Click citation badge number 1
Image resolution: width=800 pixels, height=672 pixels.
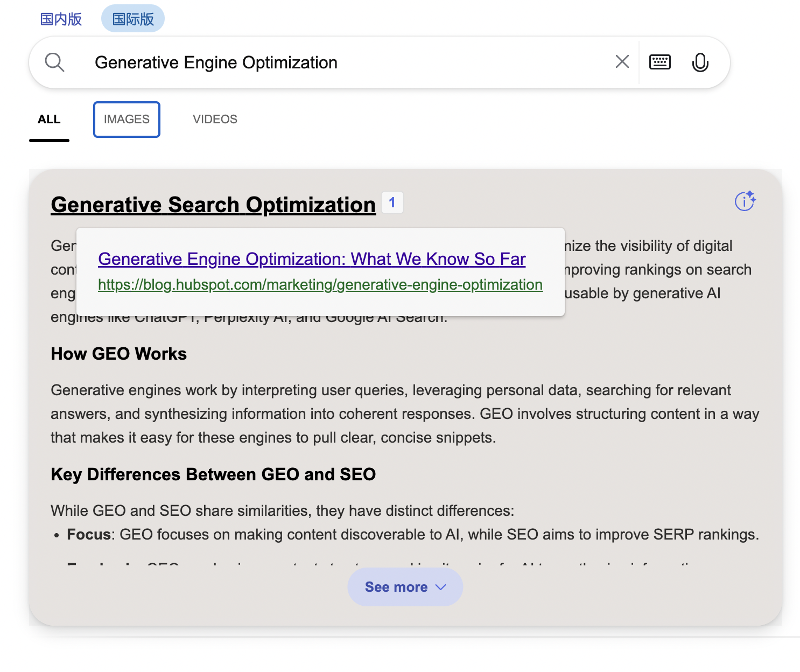point(392,202)
